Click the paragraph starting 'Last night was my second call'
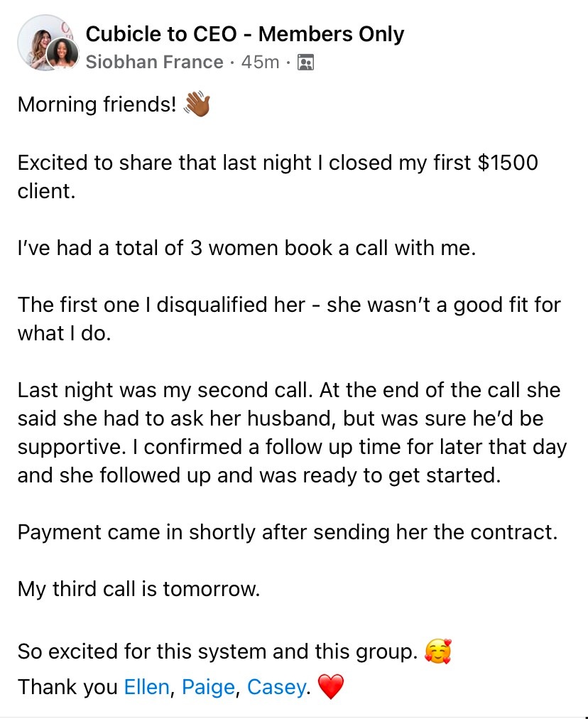This screenshot has width=588, height=719. tap(293, 433)
